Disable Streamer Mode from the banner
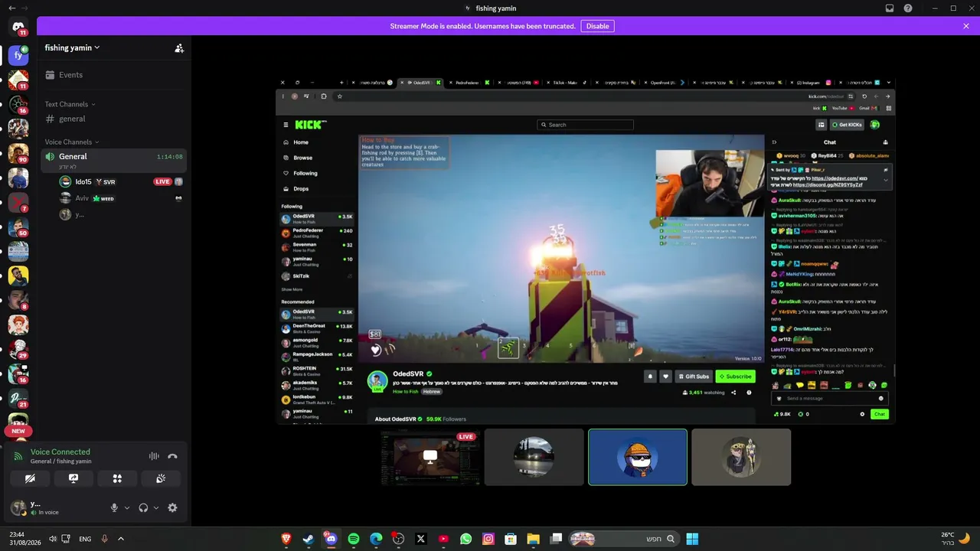This screenshot has height=551, width=980. tap(597, 26)
